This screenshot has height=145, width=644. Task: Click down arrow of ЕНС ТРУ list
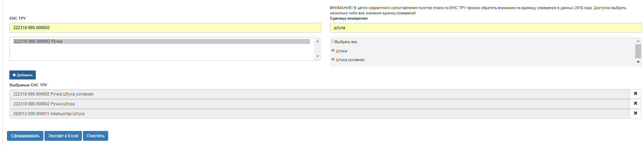click(317, 56)
